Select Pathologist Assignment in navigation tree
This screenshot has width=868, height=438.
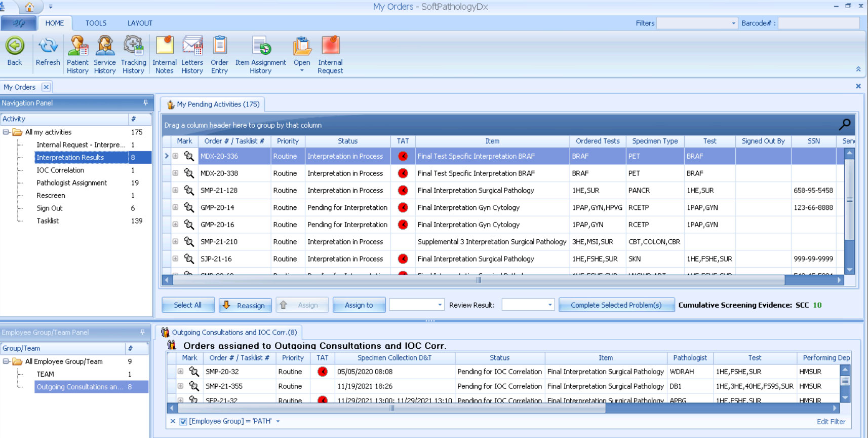71,183
